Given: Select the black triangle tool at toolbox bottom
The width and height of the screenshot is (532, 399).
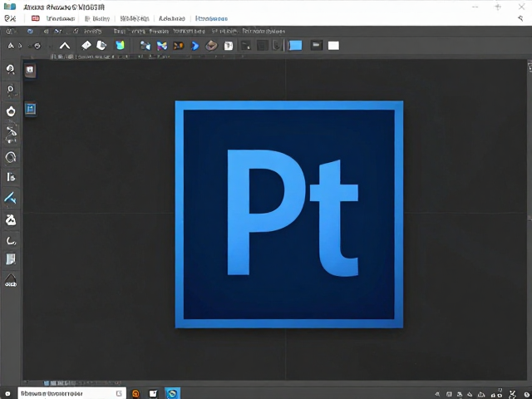Looking at the screenshot, I should 11,281.
